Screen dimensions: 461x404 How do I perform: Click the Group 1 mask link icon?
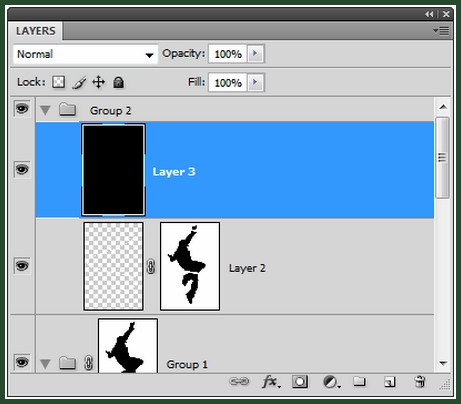tap(88, 363)
